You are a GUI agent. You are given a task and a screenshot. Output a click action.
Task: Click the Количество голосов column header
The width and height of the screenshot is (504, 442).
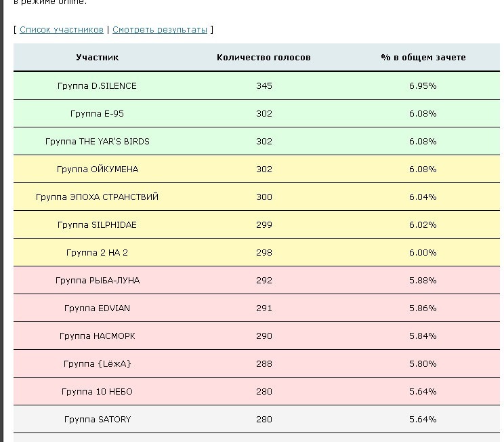pos(264,58)
